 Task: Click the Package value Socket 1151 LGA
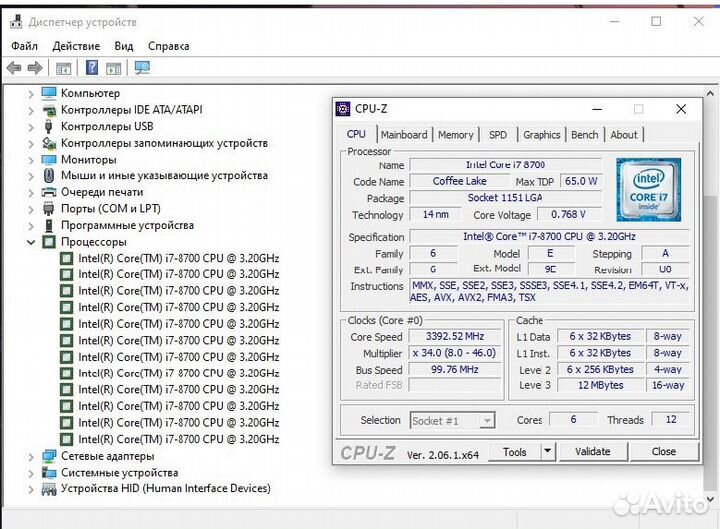505,197
